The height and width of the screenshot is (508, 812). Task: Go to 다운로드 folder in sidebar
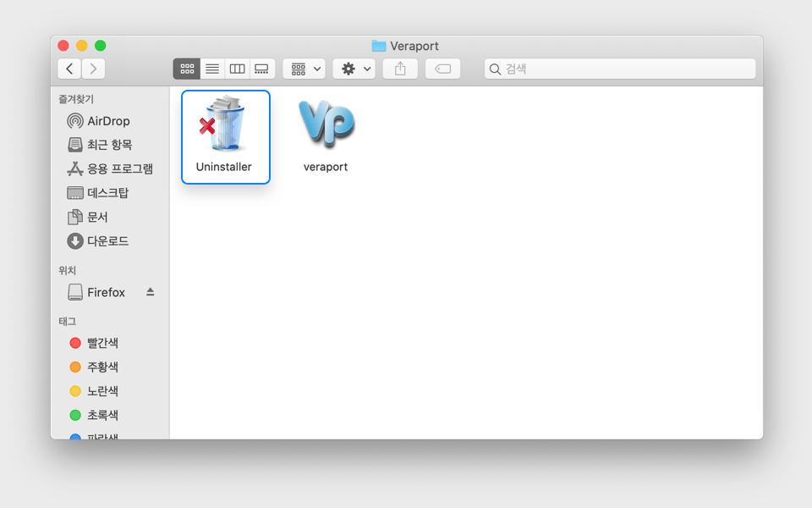click(107, 241)
